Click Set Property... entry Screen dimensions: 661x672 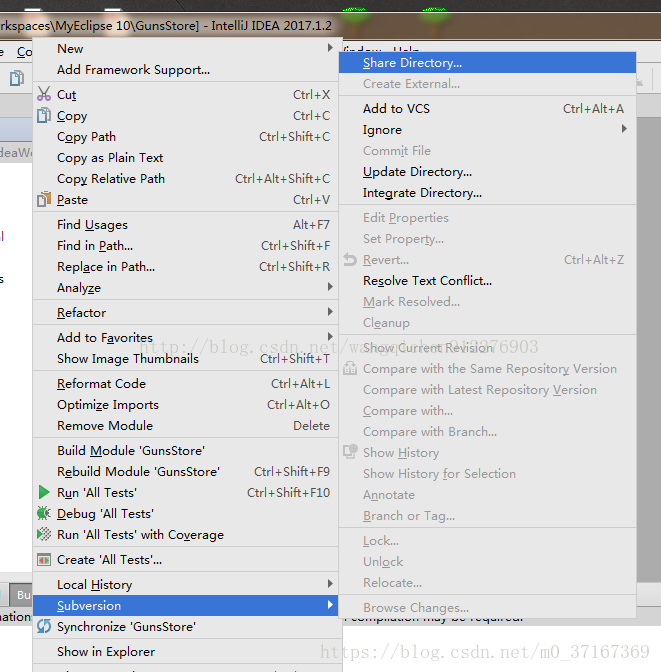[x=487, y=238]
